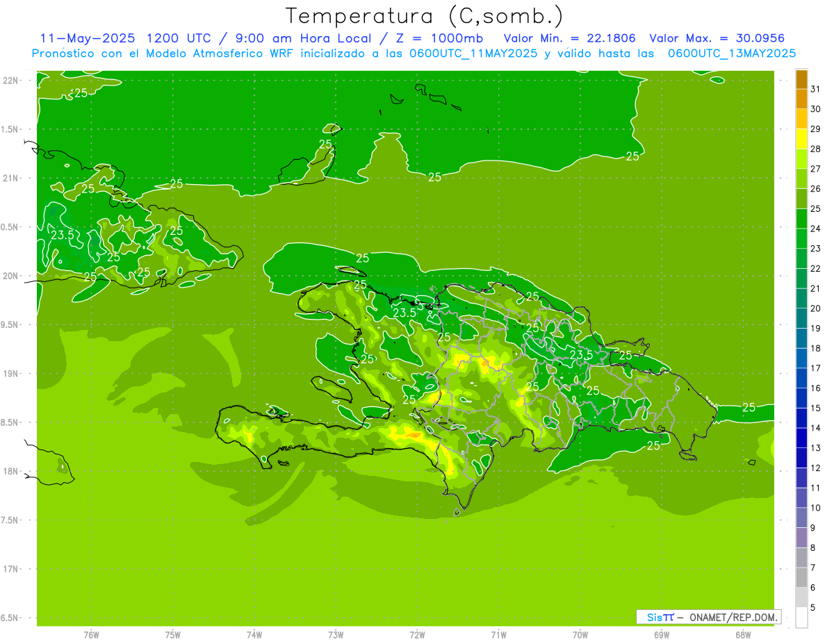
Task: Click the '22N' latitude axis label
Action: pos(12,81)
